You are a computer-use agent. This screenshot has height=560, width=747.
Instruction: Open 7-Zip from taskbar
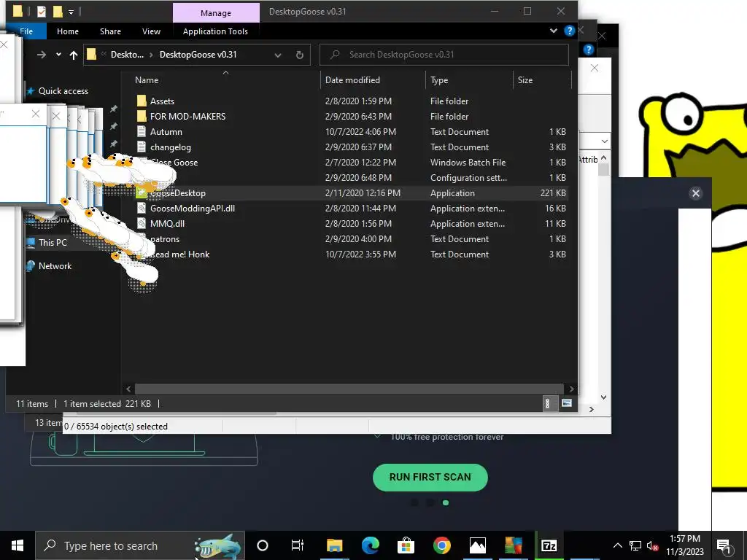(x=549, y=545)
